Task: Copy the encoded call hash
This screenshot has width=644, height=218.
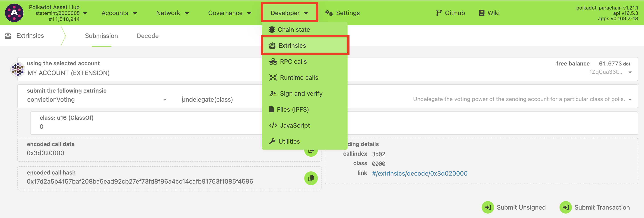Action: pyautogui.click(x=311, y=178)
